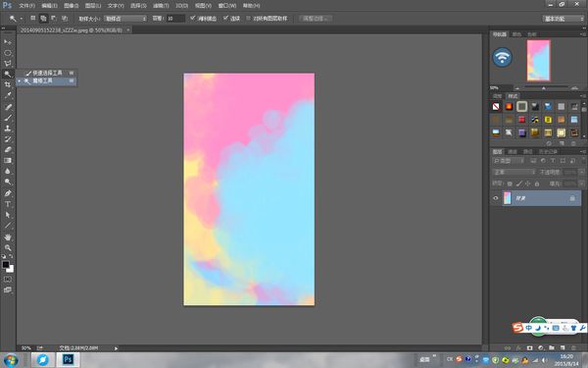
Task: Open the Edit menu
Action: [49, 6]
